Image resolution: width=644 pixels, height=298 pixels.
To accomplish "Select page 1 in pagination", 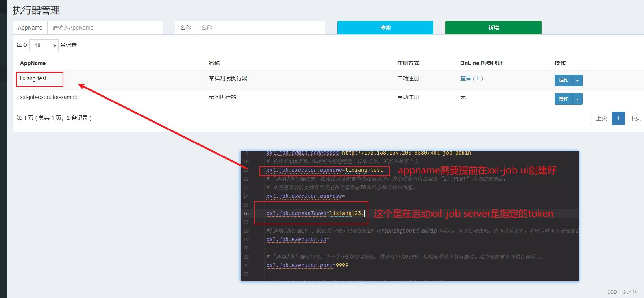I will (618, 118).
